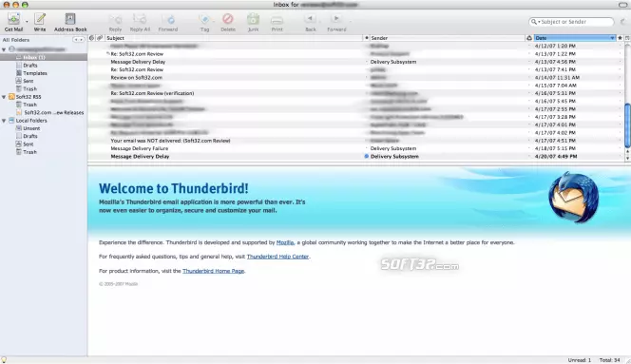Open 'Re: Soft32.com Review (verification)' message
631x364 pixels.
point(152,93)
